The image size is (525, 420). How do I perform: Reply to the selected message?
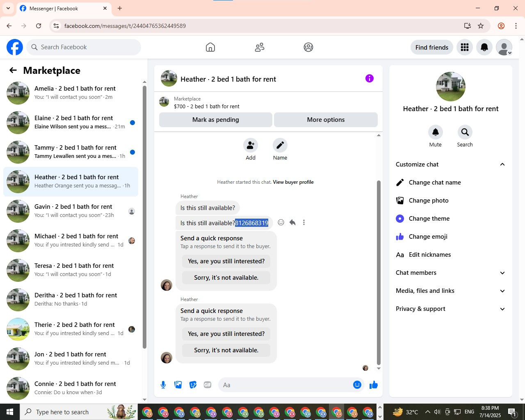point(292,222)
